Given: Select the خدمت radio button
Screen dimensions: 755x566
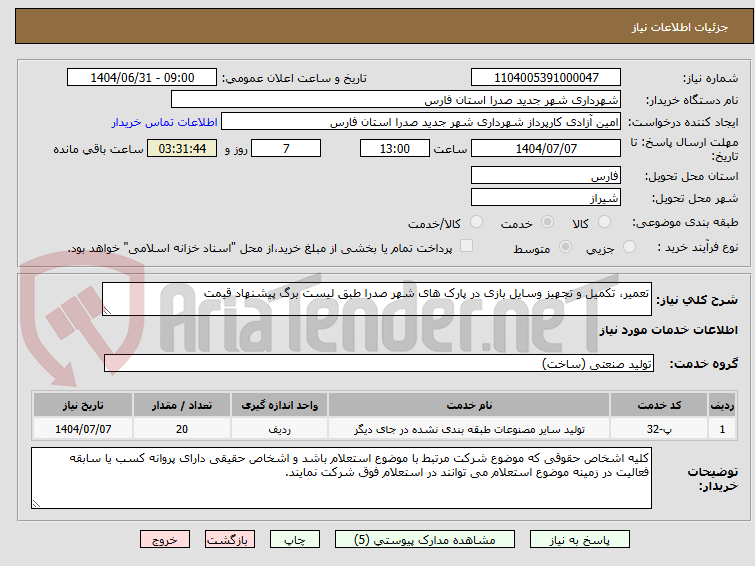Looking at the screenshot, I should tap(547, 222).
